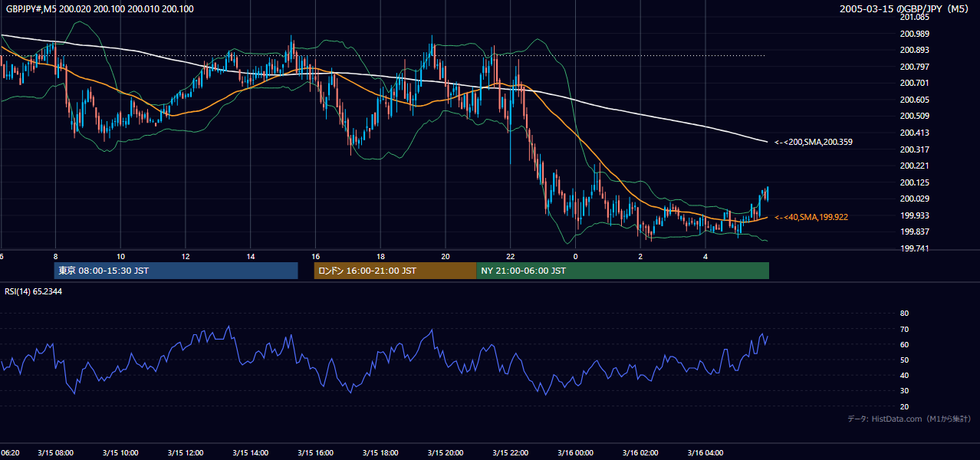Screen dimensions: 980x460
Task: Click price axis value 200.701
Action: pyautogui.click(x=914, y=83)
